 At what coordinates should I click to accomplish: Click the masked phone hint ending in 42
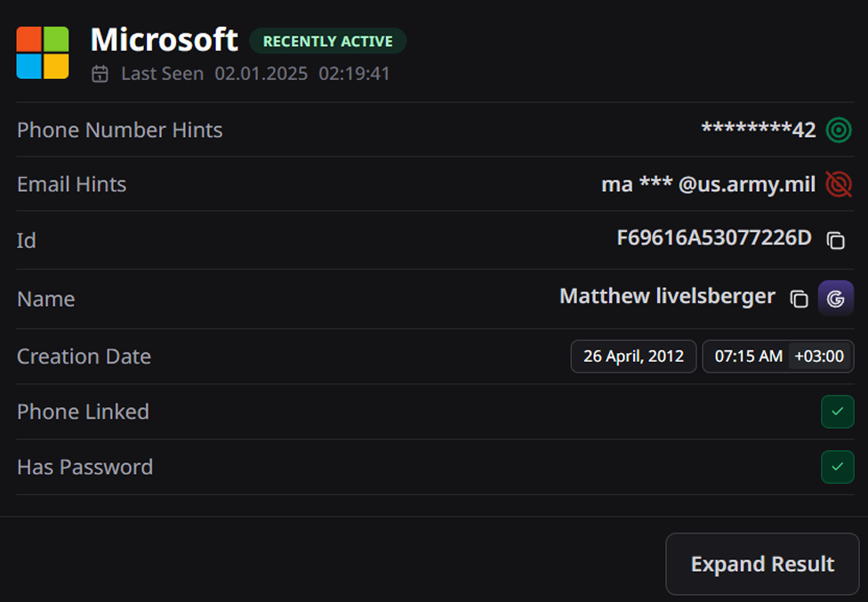pyautogui.click(x=759, y=130)
